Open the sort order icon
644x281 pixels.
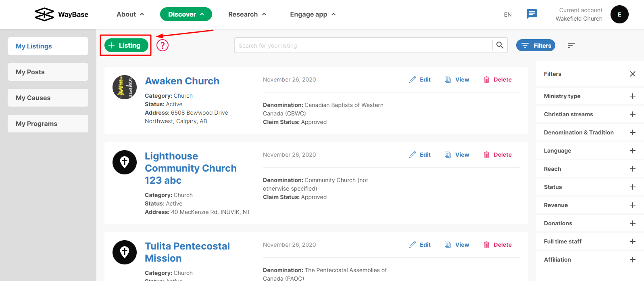[x=571, y=45]
